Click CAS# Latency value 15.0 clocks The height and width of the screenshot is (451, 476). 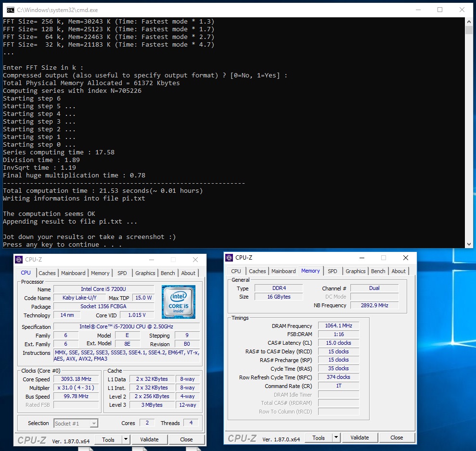tap(338, 343)
